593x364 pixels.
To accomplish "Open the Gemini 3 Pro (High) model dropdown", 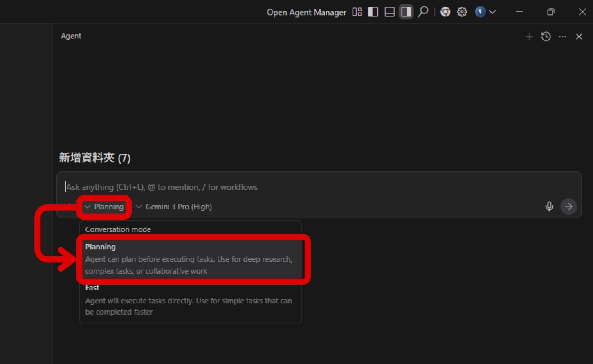I will click(174, 207).
